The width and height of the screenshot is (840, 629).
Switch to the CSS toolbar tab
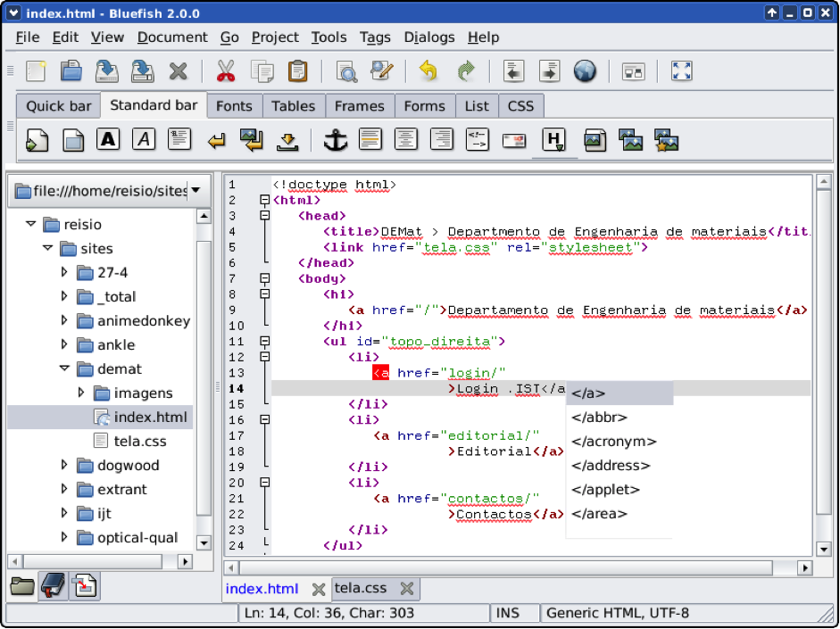click(520, 106)
